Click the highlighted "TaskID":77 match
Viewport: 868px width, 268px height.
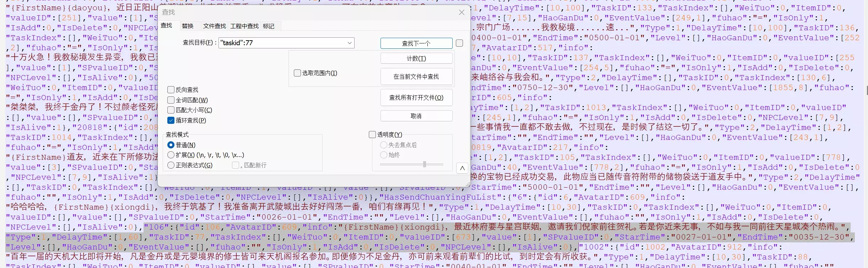coord(177,237)
